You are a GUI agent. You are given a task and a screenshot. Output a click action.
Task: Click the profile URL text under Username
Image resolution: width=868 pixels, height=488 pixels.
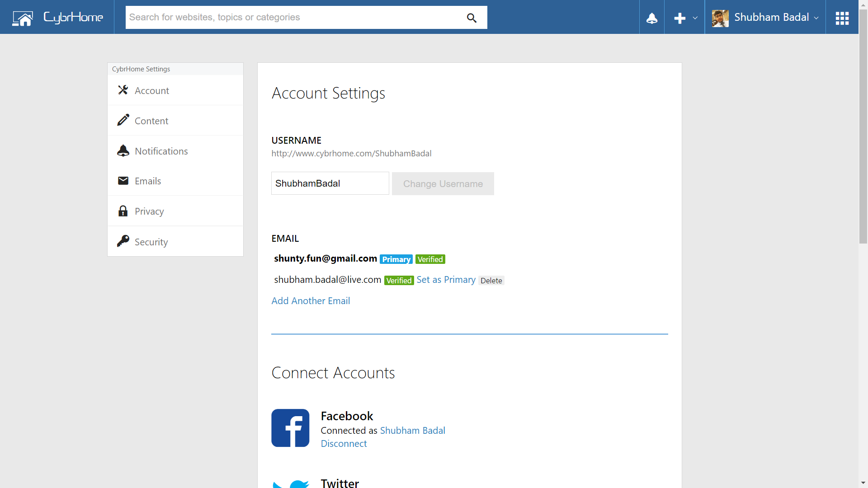pyautogui.click(x=351, y=154)
